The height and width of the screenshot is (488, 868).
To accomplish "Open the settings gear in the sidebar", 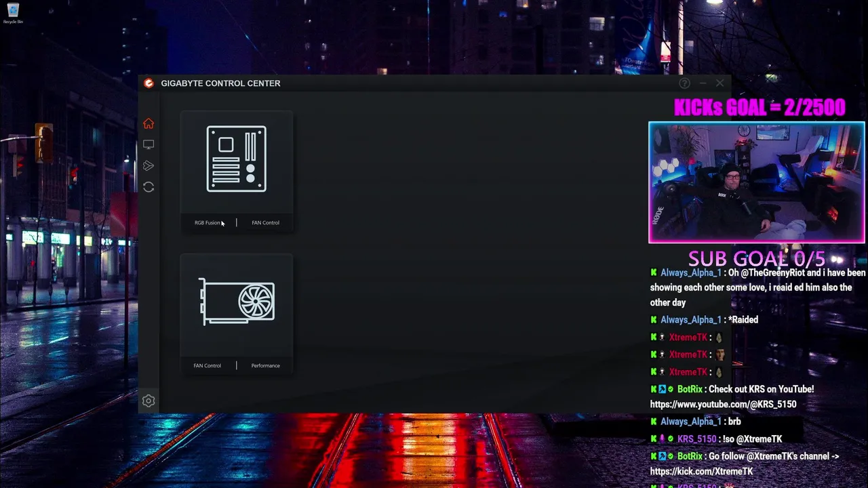I will [x=149, y=401].
